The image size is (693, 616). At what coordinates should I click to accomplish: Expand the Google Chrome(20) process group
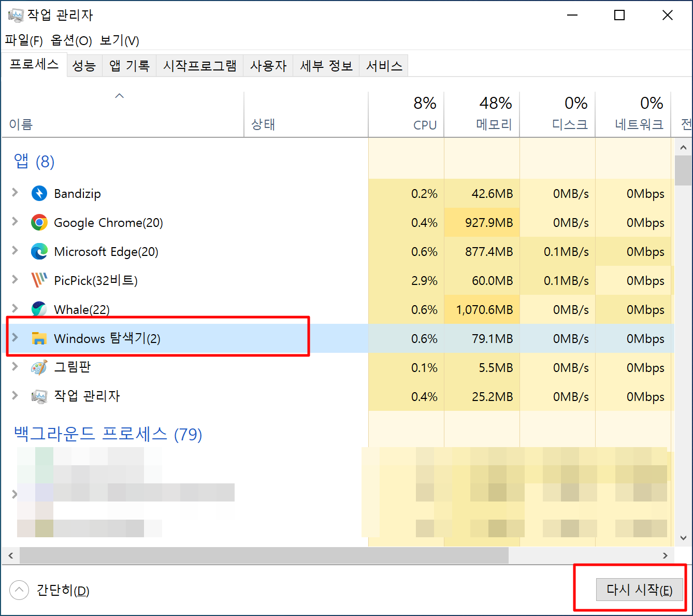pos(15,222)
